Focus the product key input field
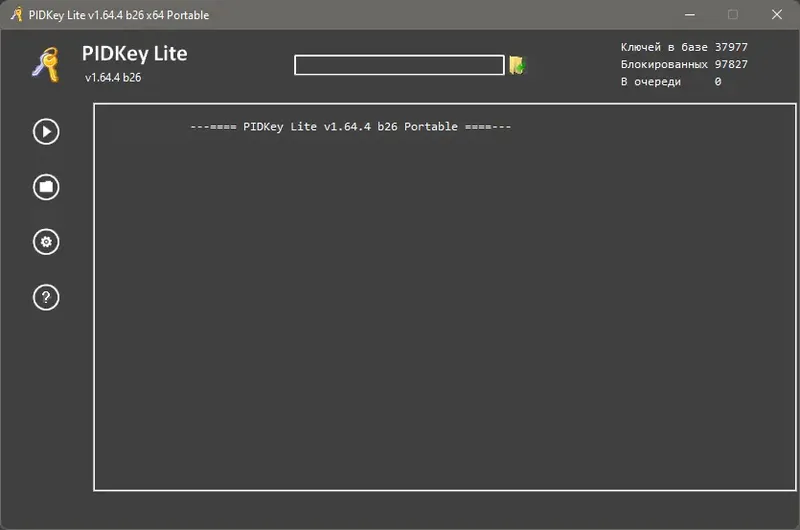Screen dimensions: 800x530 point(399,65)
